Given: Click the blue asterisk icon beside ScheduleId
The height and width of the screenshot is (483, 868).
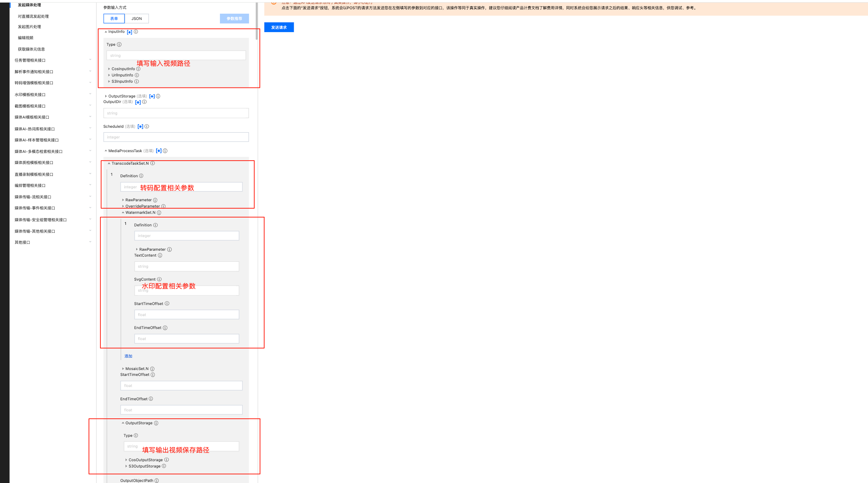Looking at the screenshot, I should [140, 127].
